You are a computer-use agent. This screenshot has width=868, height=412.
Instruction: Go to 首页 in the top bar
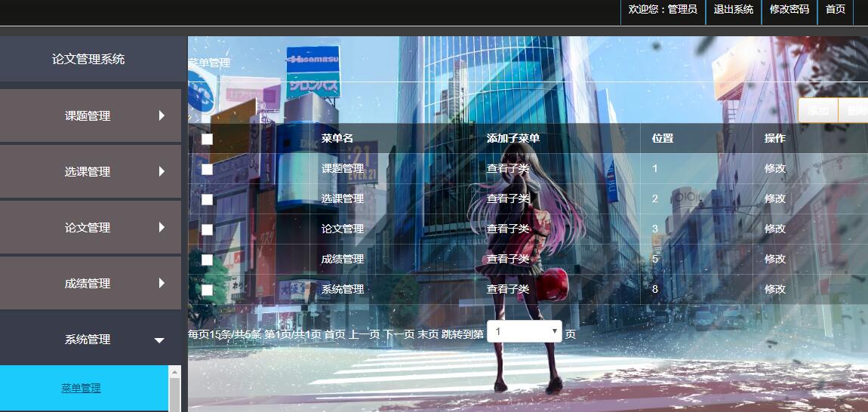(836, 9)
